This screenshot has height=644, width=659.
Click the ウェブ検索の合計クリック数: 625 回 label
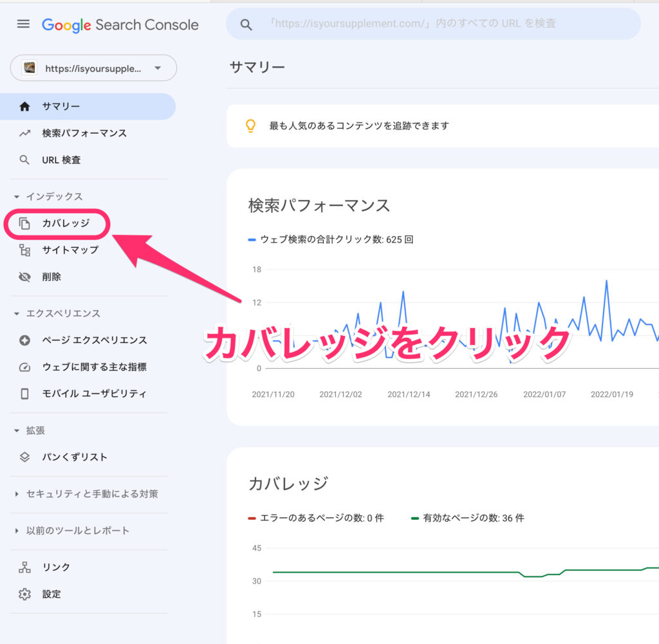tap(337, 239)
